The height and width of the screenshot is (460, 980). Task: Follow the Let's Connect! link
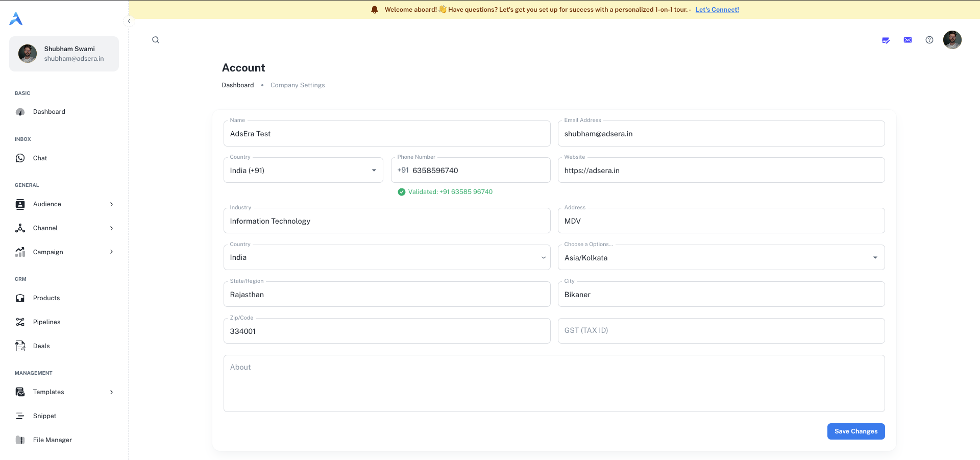pyautogui.click(x=717, y=10)
